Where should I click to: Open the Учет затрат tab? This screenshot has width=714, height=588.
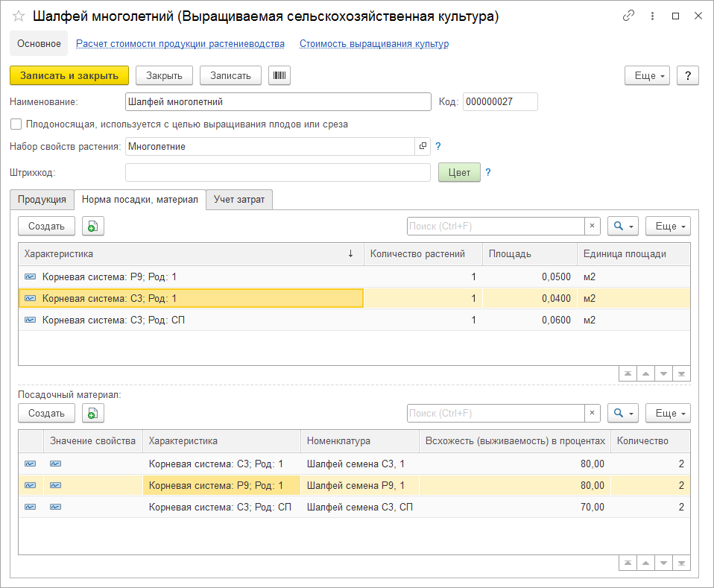point(239,200)
